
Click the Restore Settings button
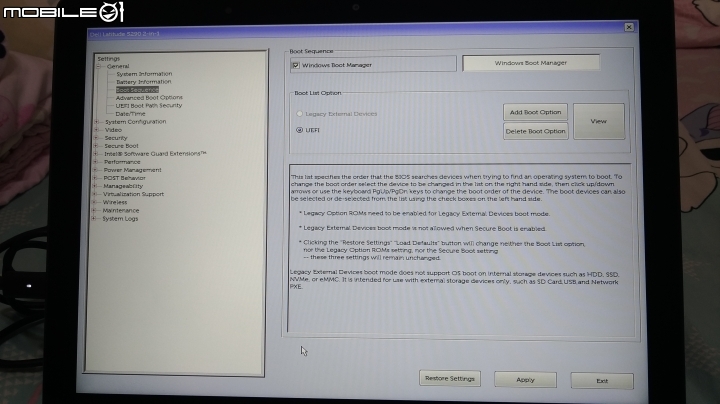pyautogui.click(x=450, y=378)
